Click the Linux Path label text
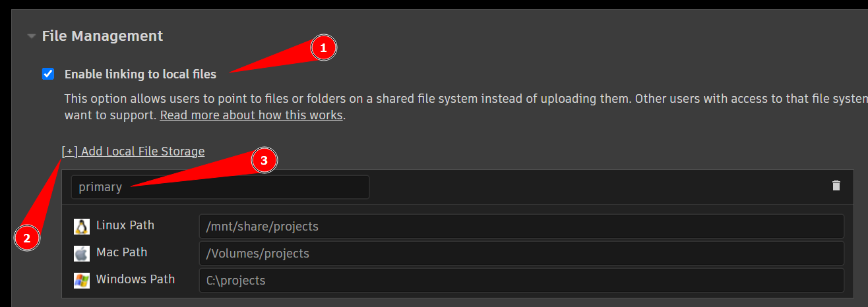 [125, 225]
